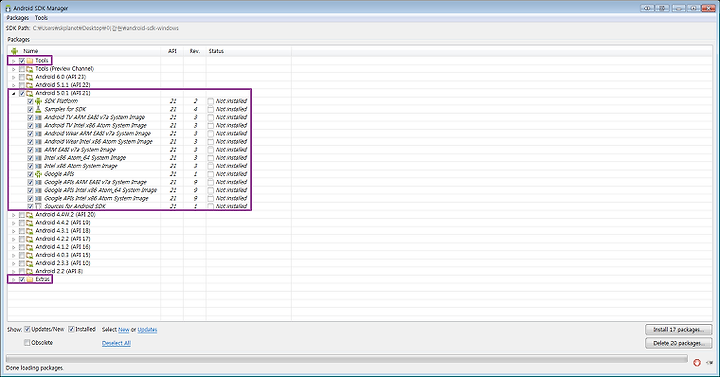Enable the Obsolete packages filter

pyautogui.click(x=27, y=343)
